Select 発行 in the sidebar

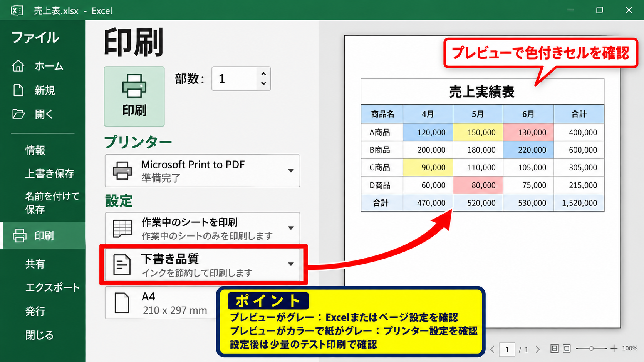point(35,311)
